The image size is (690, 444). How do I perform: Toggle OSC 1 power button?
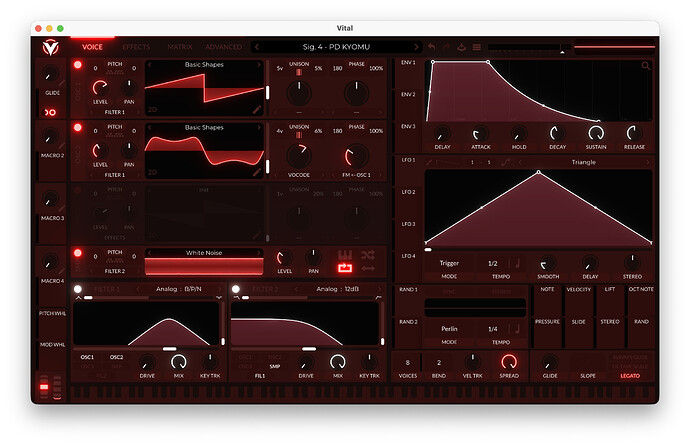click(x=78, y=65)
